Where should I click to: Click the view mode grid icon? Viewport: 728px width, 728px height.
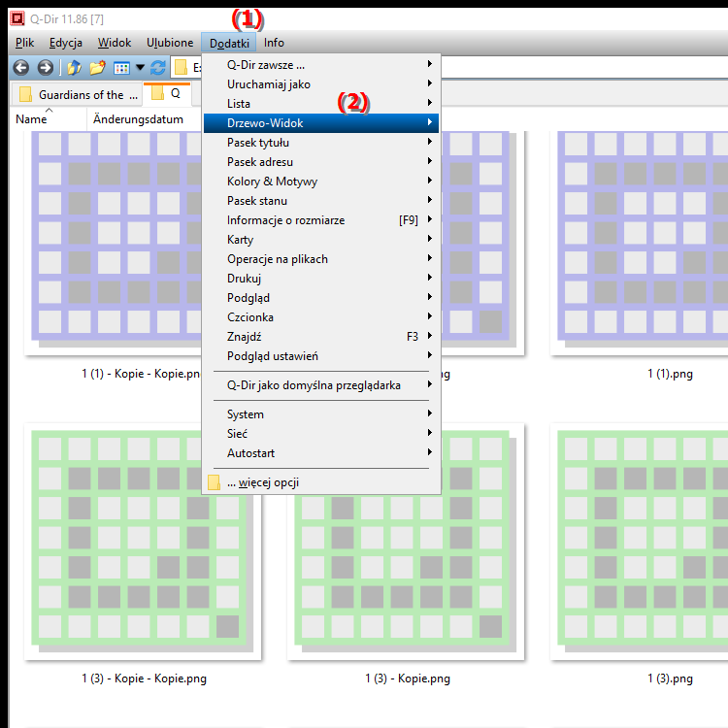click(121, 68)
